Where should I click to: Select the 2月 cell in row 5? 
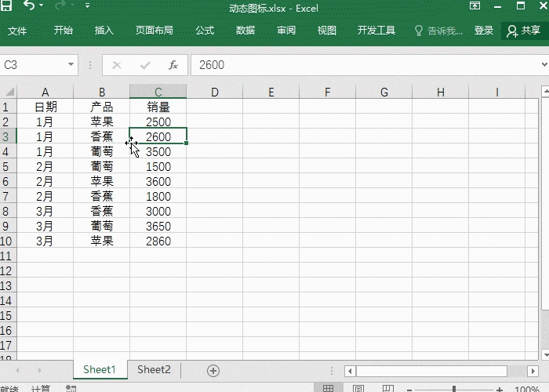click(45, 166)
